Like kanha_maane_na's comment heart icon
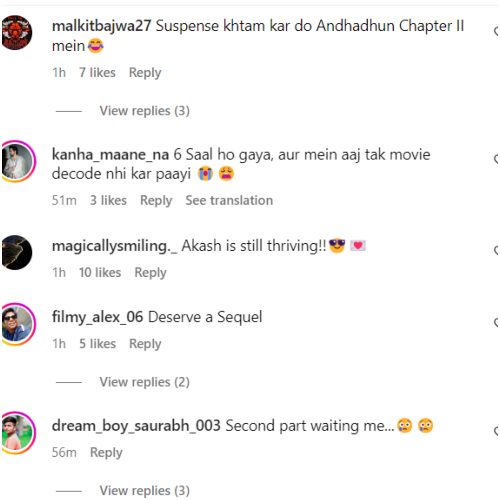 (497, 160)
